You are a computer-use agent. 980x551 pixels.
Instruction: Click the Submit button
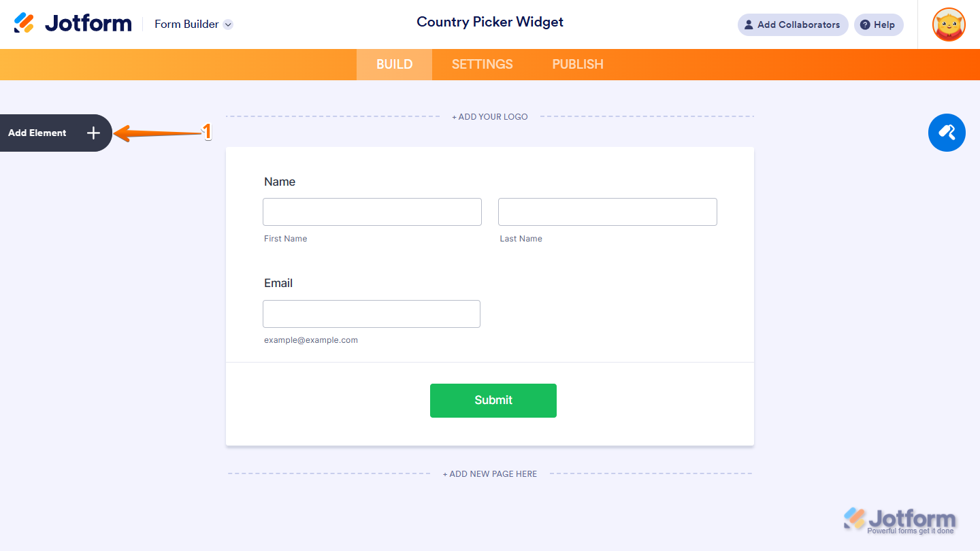coord(493,401)
